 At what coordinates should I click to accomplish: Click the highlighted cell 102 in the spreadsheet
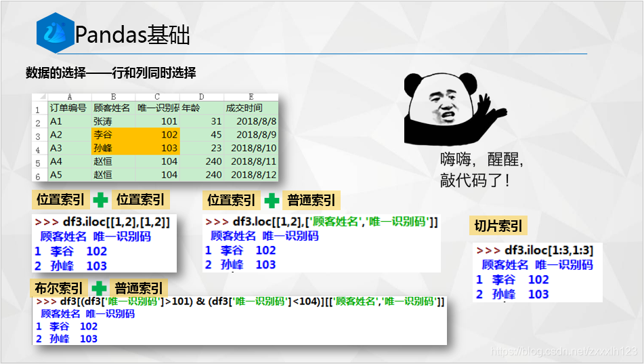click(158, 134)
